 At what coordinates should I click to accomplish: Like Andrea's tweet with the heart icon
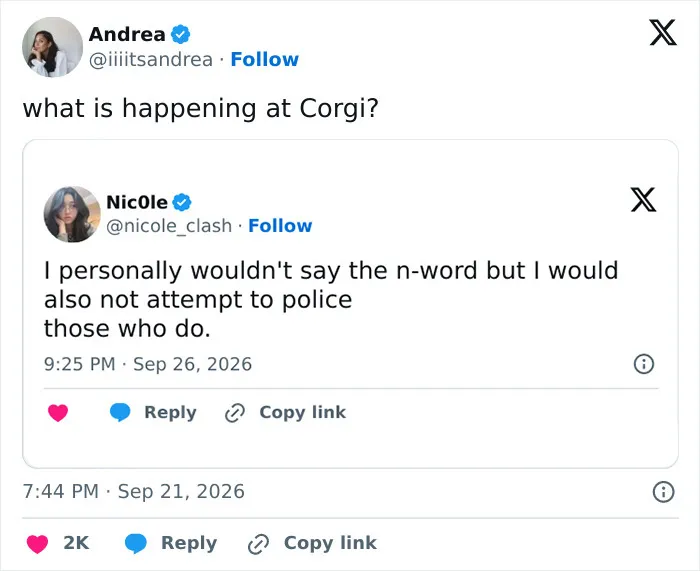(38, 544)
